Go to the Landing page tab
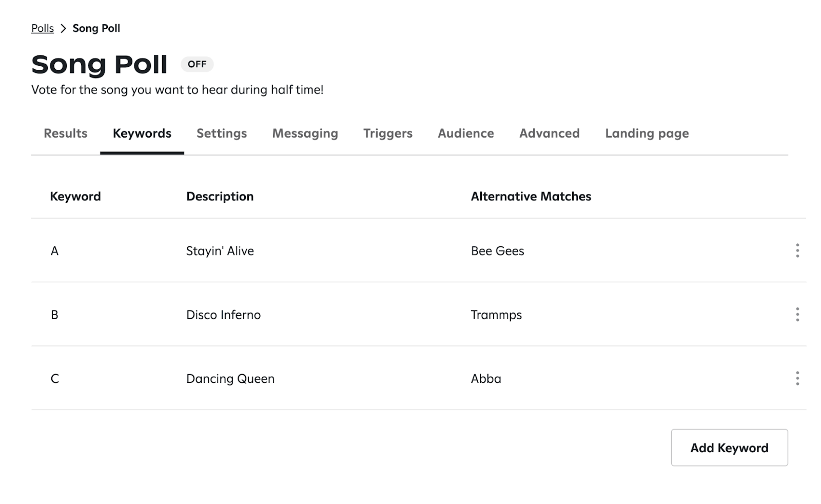The width and height of the screenshot is (821, 504). [x=647, y=133]
